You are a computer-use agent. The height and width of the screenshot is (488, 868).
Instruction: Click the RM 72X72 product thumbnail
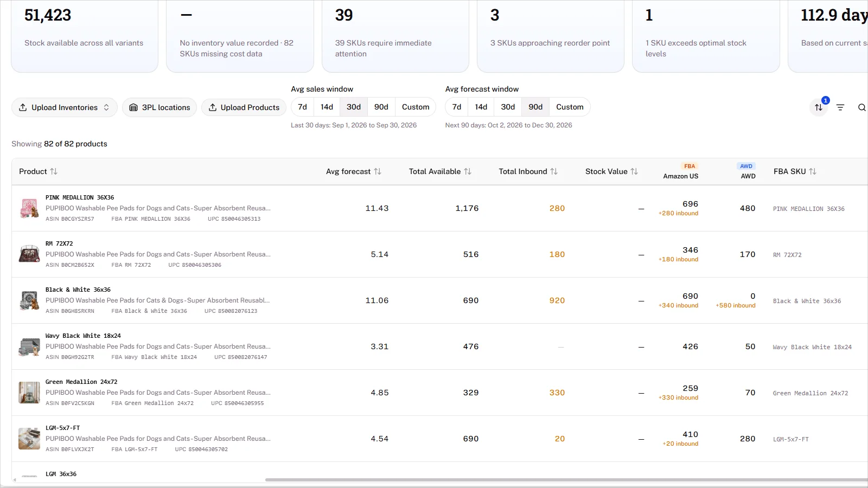(29, 254)
